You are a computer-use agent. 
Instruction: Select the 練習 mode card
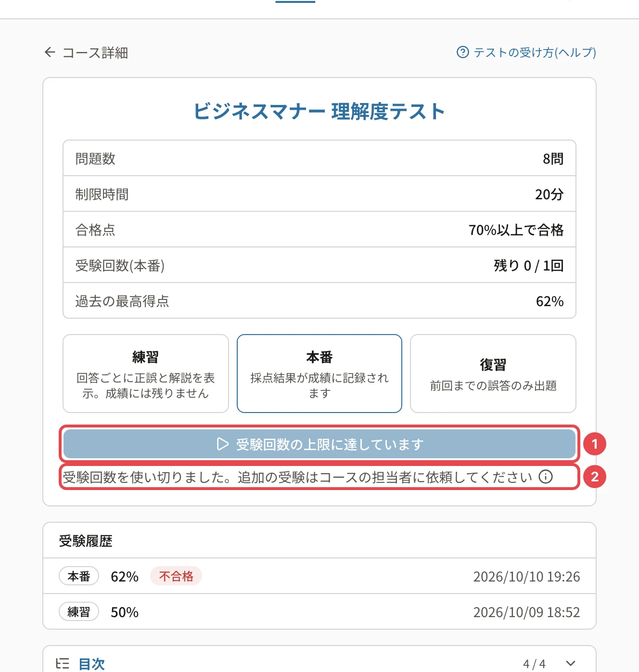(146, 374)
